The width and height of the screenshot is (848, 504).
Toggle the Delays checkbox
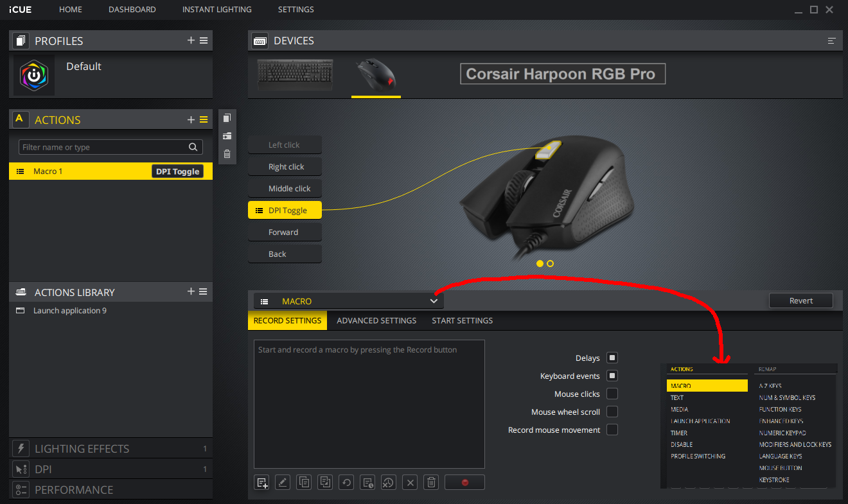pos(612,358)
